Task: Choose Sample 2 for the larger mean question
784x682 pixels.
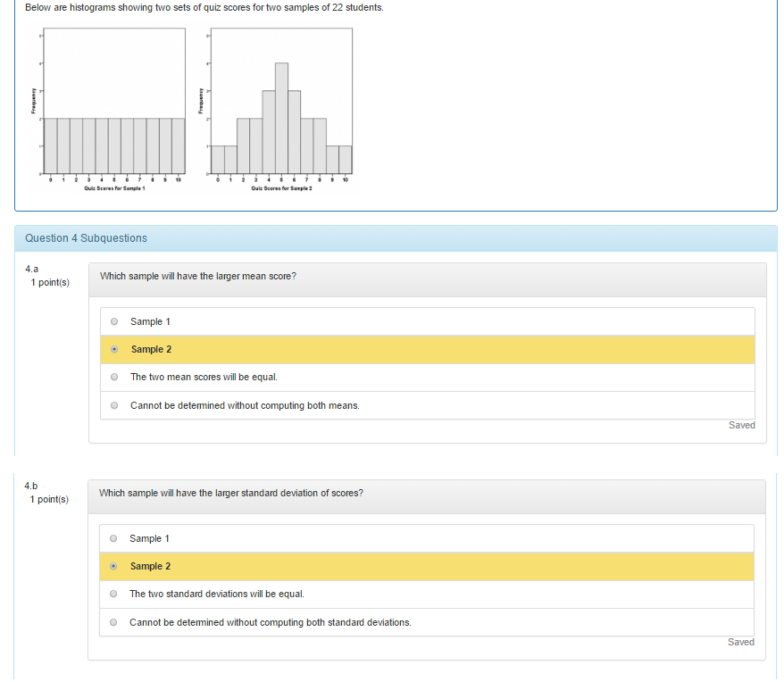Action: coord(114,350)
